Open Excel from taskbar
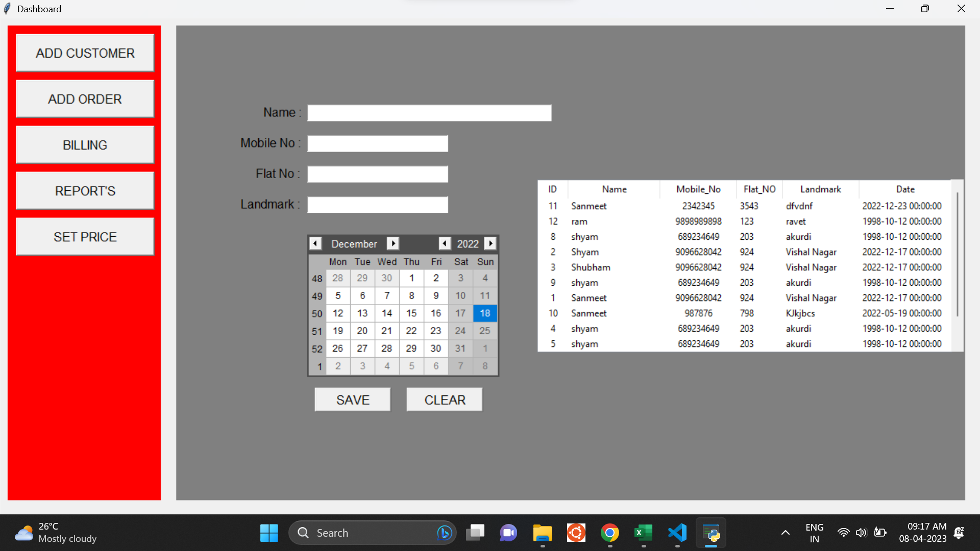 click(643, 533)
